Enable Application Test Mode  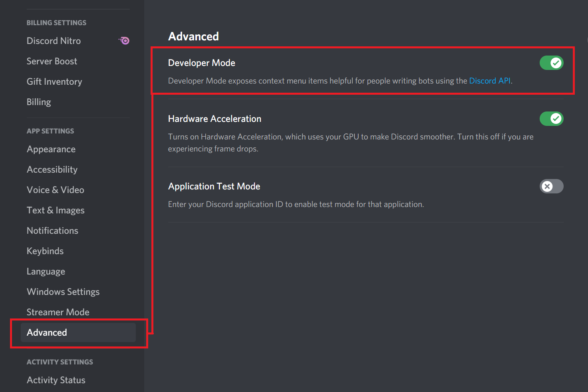[552, 186]
